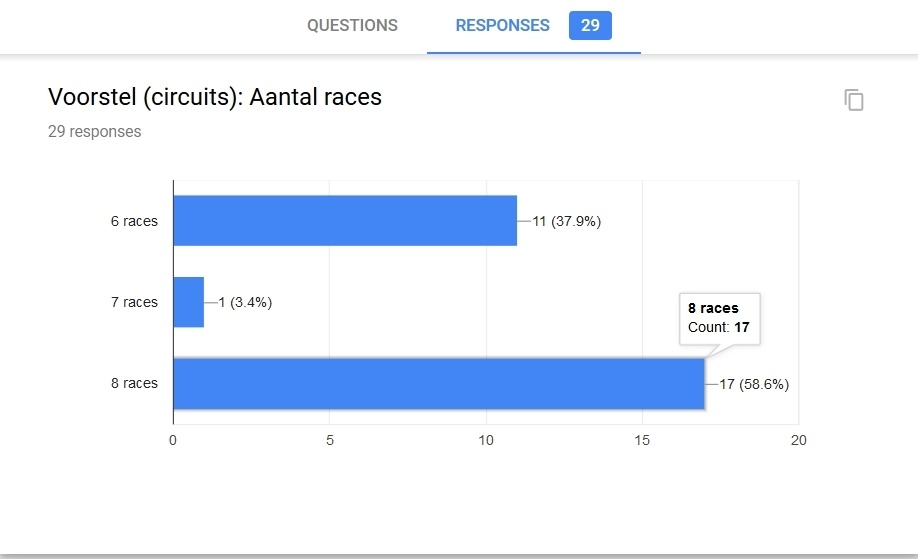The image size is (918, 559).
Task: Click the "8 races" axis label
Action: (134, 383)
